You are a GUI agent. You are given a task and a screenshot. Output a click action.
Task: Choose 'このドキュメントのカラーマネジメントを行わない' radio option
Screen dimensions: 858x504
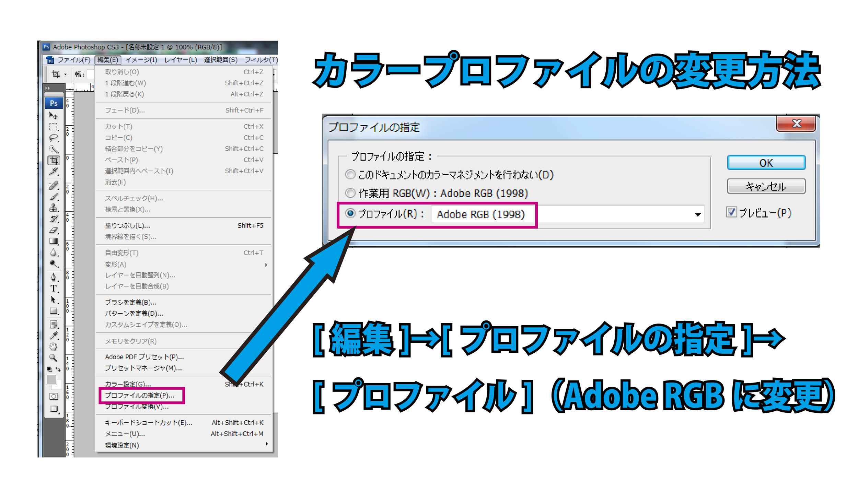350,175
